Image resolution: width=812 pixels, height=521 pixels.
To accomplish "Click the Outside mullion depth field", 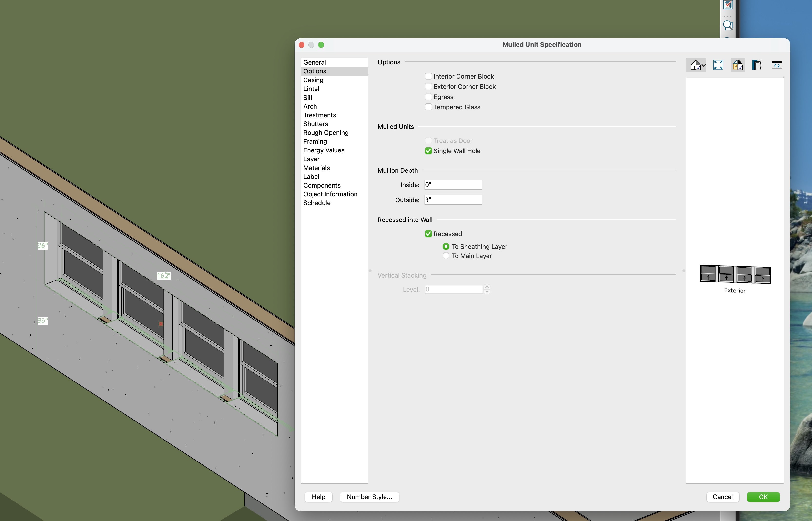I will [x=453, y=200].
